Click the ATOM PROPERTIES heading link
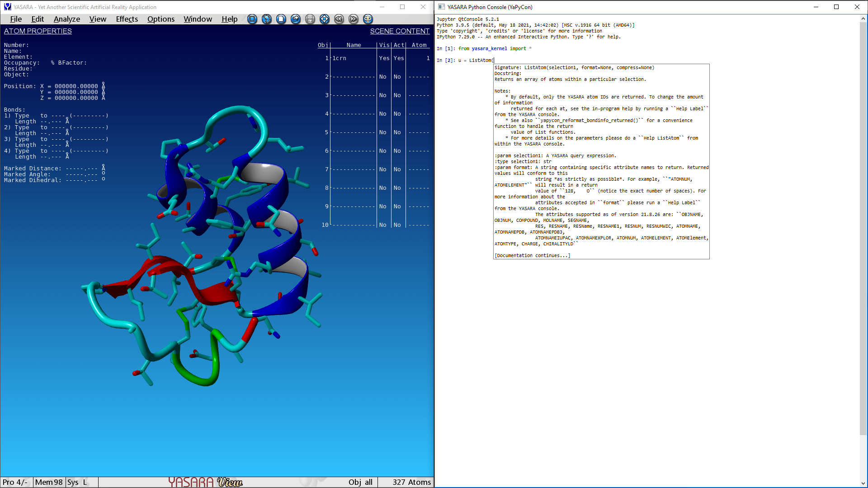This screenshot has width=868, height=488. point(38,31)
